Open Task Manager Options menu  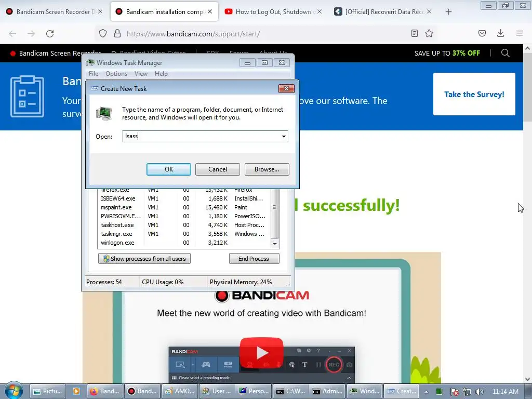pos(116,74)
